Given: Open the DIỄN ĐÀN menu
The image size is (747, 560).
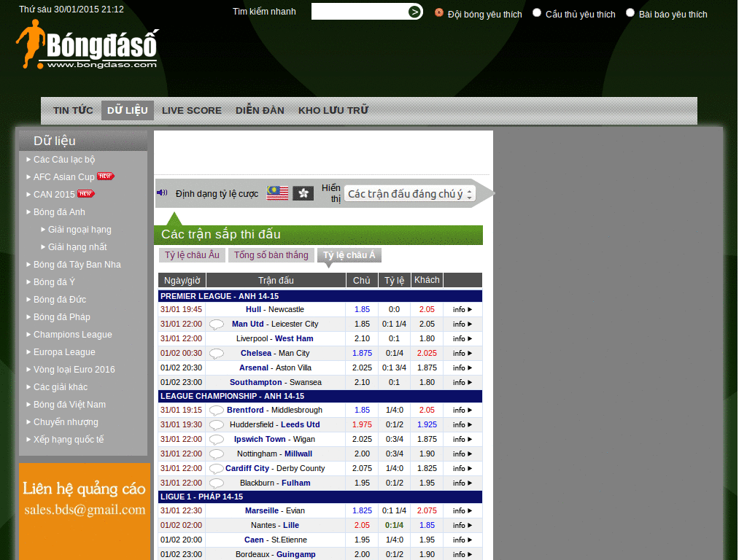Looking at the screenshot, I should pos(260,111).
